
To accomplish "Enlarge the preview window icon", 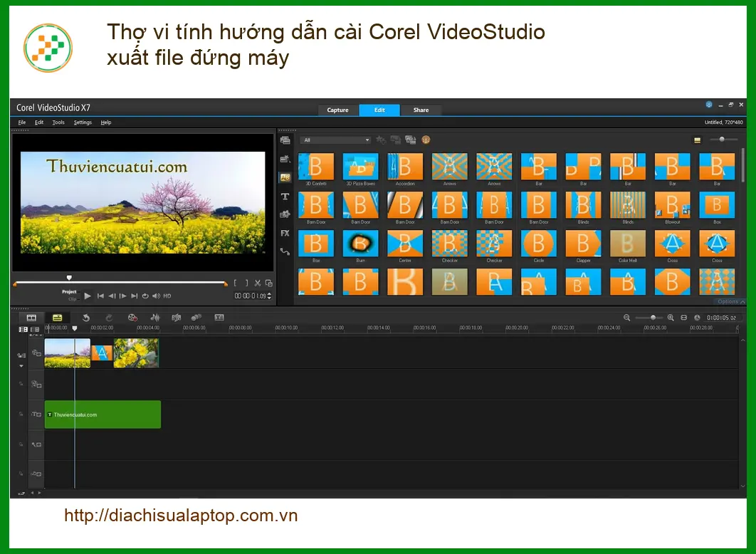I will coord(269,283).
